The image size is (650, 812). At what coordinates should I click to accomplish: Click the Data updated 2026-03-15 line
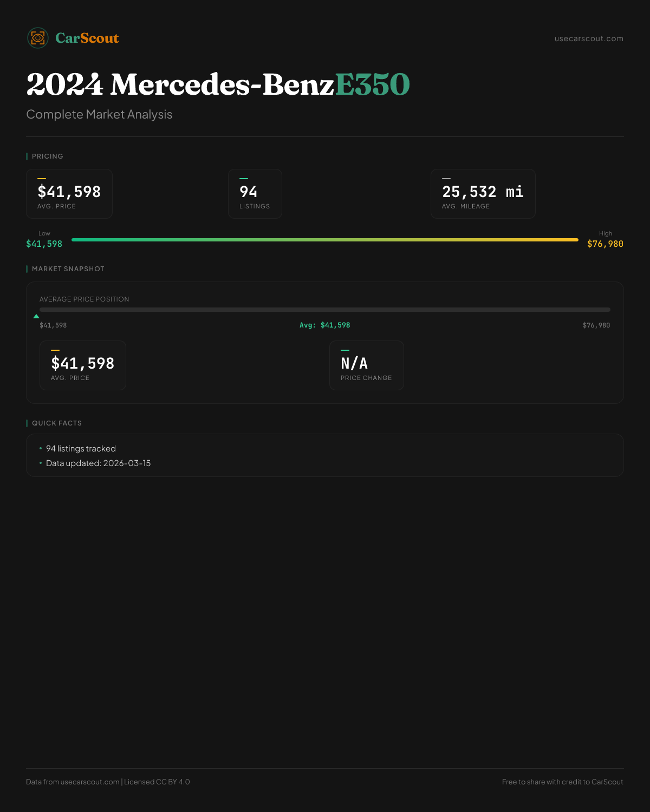[98, 463]
